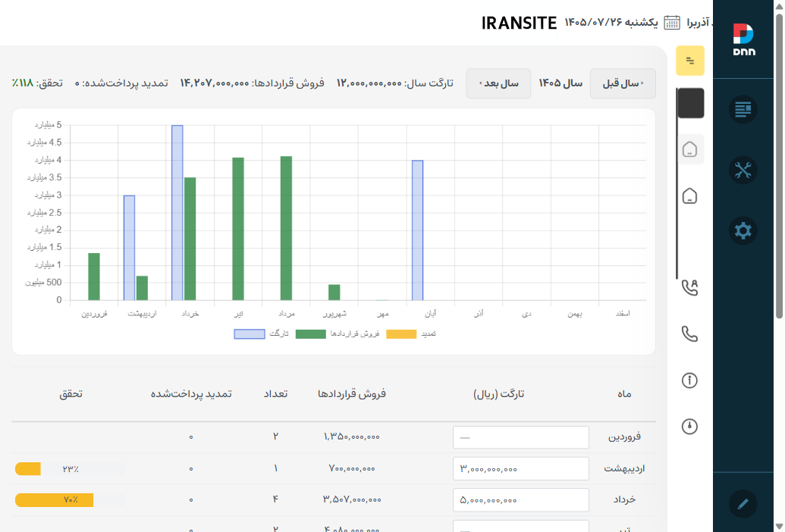Click the green شهریور sales bar in chart
The width and height of the screenshot is (785, 532).
pos(334,292)
